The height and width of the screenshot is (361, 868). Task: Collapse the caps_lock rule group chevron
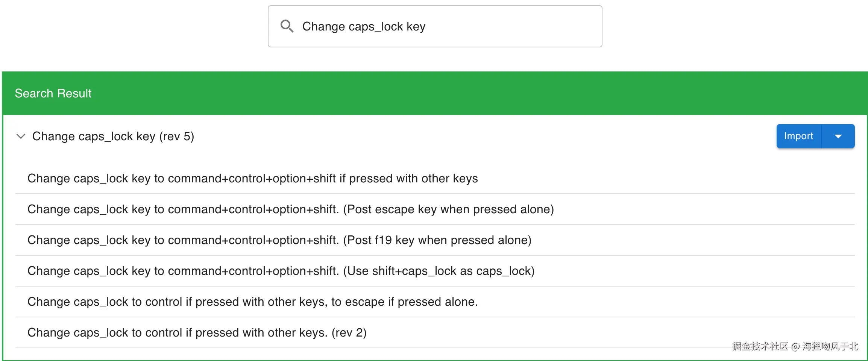tap(21, 136)
